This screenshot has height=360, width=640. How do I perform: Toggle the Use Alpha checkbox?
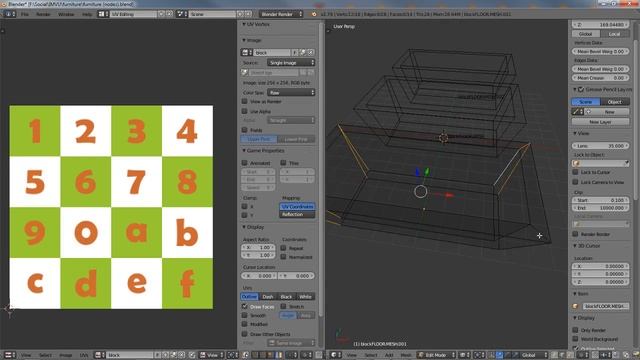point(244,111)
